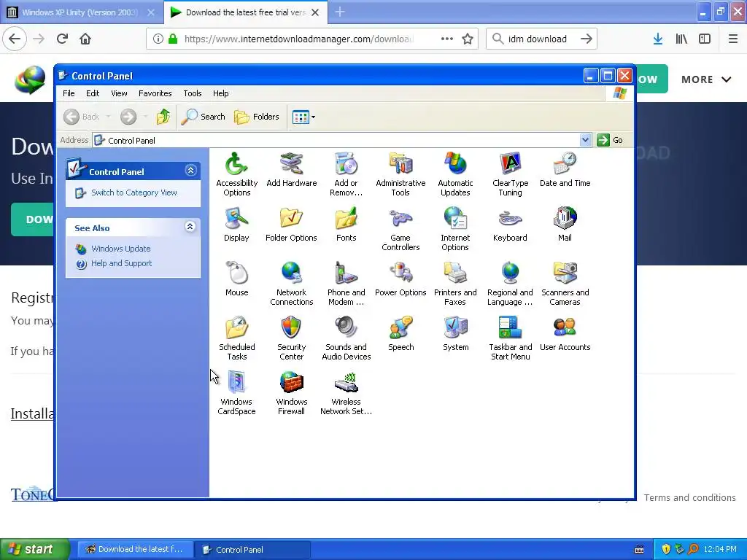Collapse the See Also sidebar section

[x=190, y=227]
